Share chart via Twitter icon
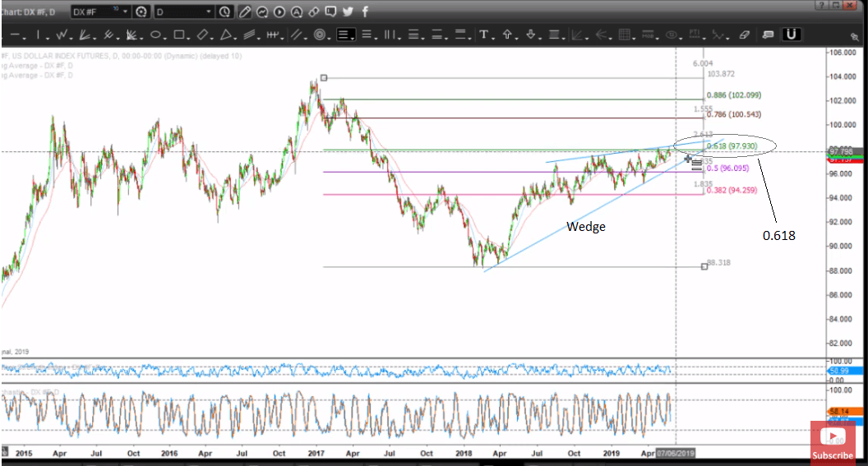Screen dimensions: 868x466 tap(348, 12)
